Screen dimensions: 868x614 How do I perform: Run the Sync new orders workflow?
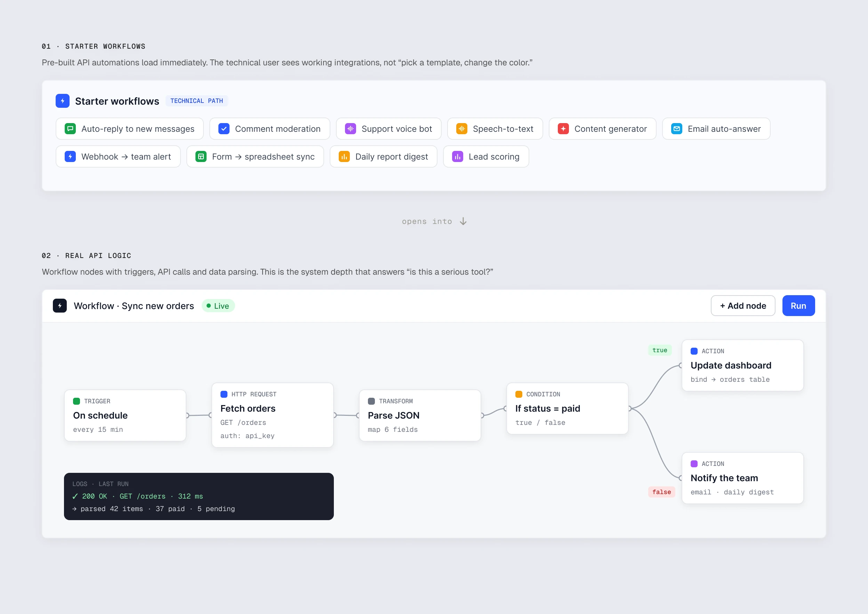[798, 306]
